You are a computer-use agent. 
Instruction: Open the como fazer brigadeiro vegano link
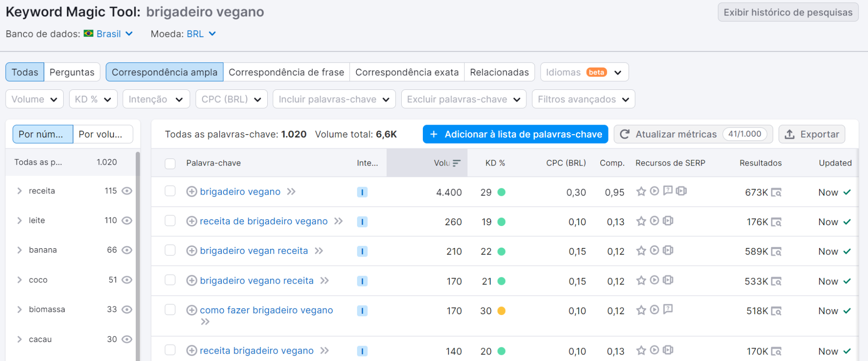tap(266, 310)
